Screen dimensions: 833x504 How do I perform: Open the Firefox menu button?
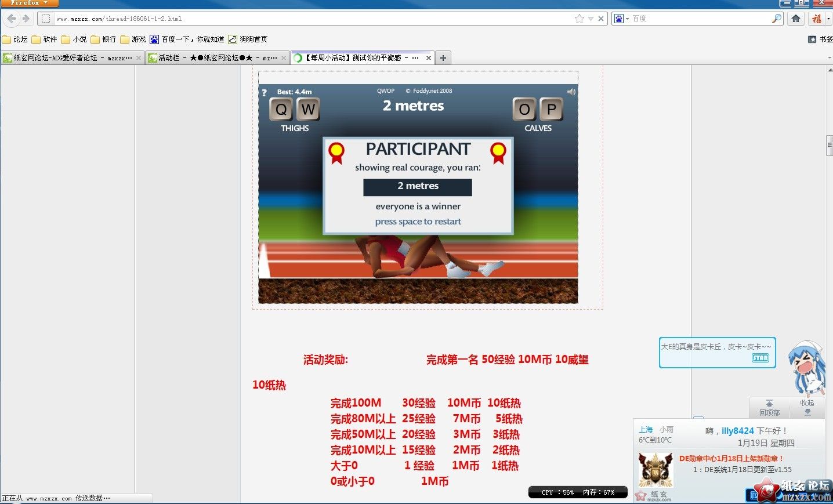(29, 3)
